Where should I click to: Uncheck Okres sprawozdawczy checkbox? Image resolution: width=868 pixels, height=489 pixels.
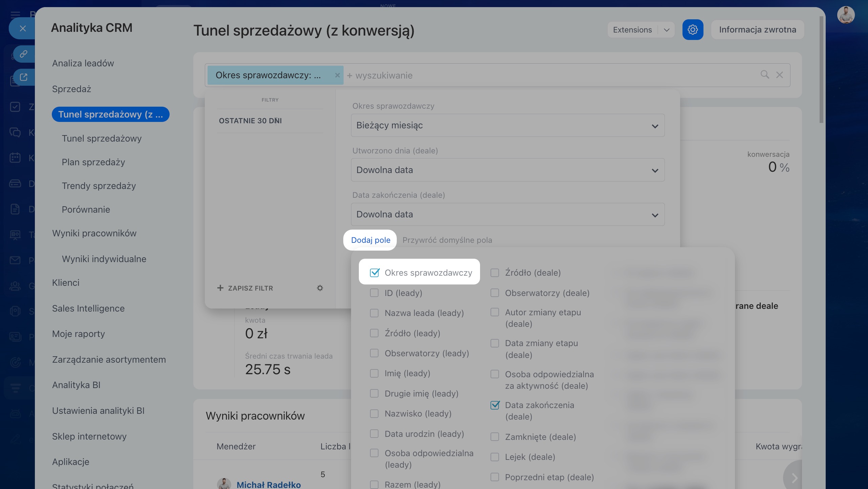coord(374,273)
